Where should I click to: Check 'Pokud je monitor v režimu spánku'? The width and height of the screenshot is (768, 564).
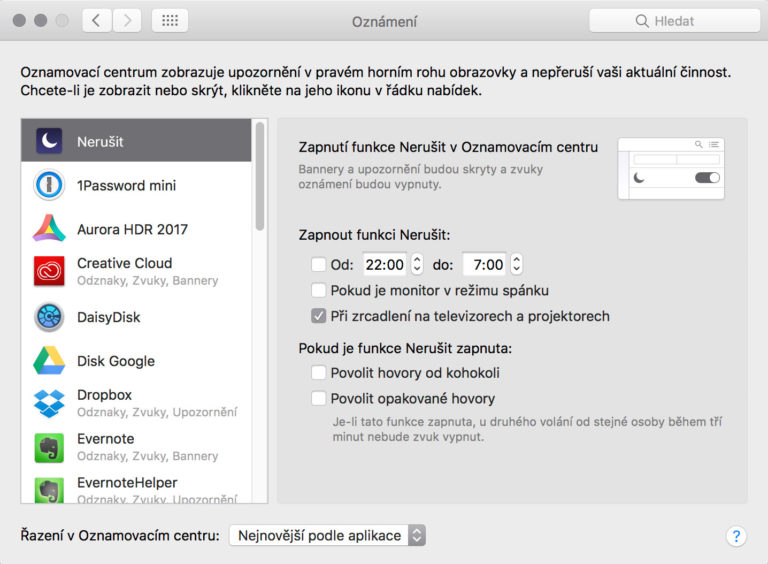pos(318,291)
